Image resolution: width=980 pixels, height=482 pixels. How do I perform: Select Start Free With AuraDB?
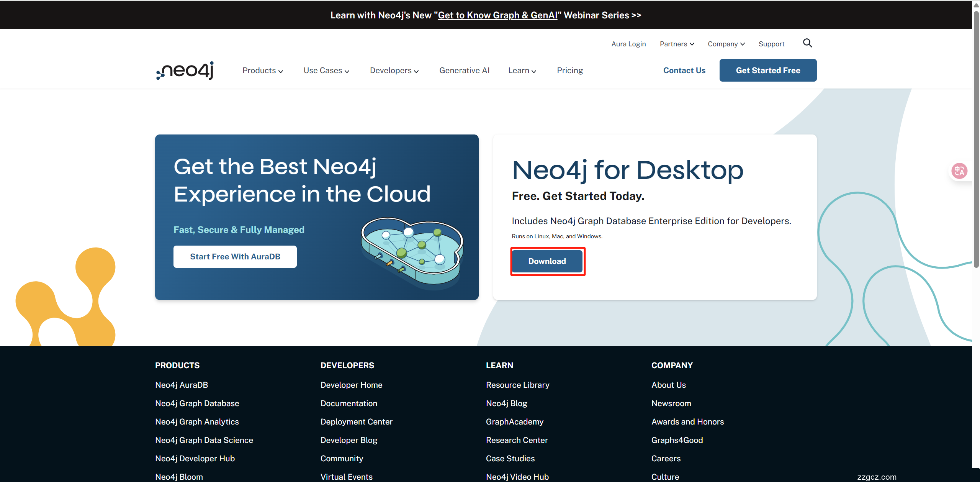[235, 256]
